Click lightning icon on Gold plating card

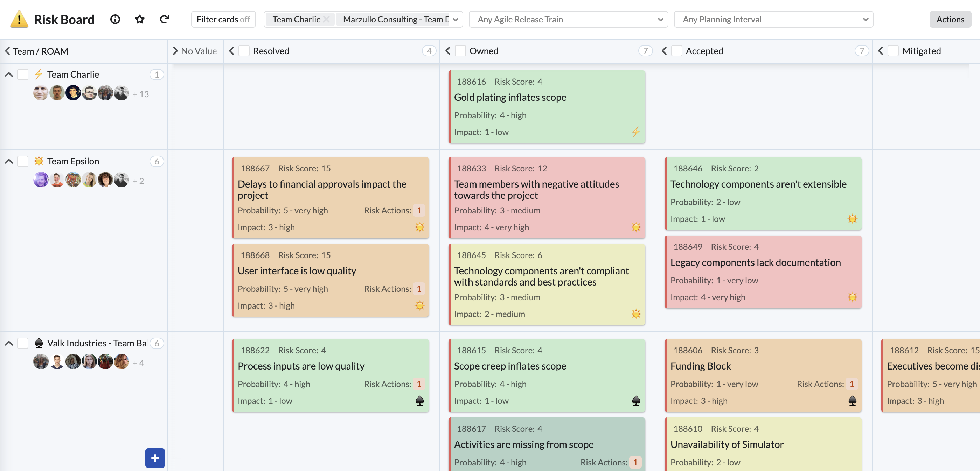[x=636, y=132]
